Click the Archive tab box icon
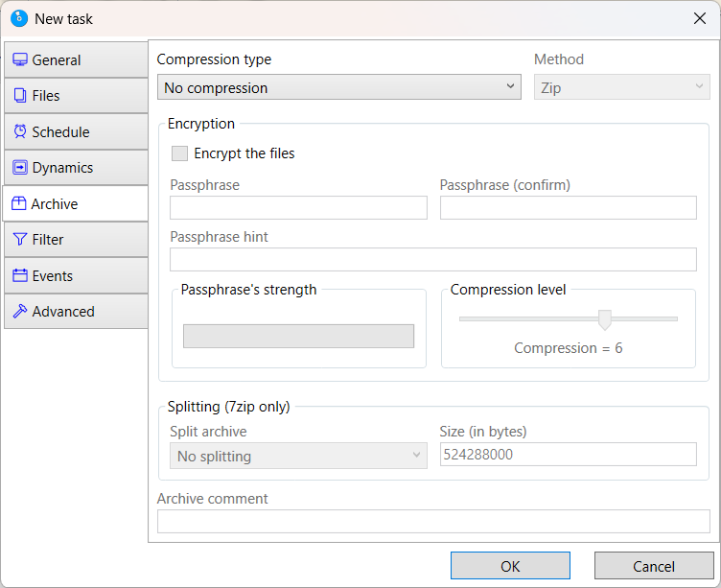 (x=19, y=204)
